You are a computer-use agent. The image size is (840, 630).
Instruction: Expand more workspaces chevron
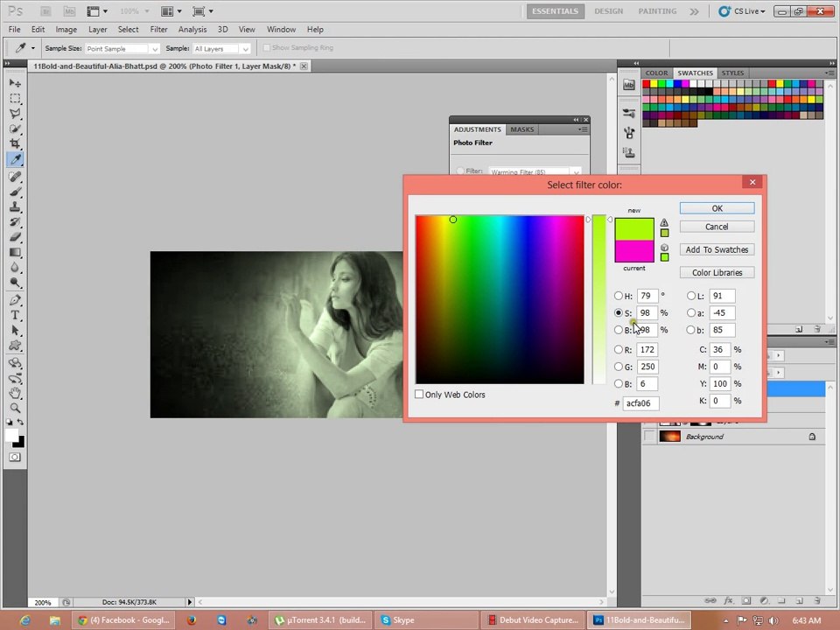coord(694,11)
